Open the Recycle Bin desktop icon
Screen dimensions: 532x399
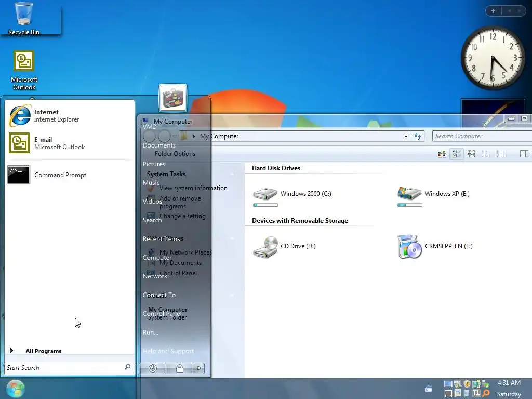24,18
